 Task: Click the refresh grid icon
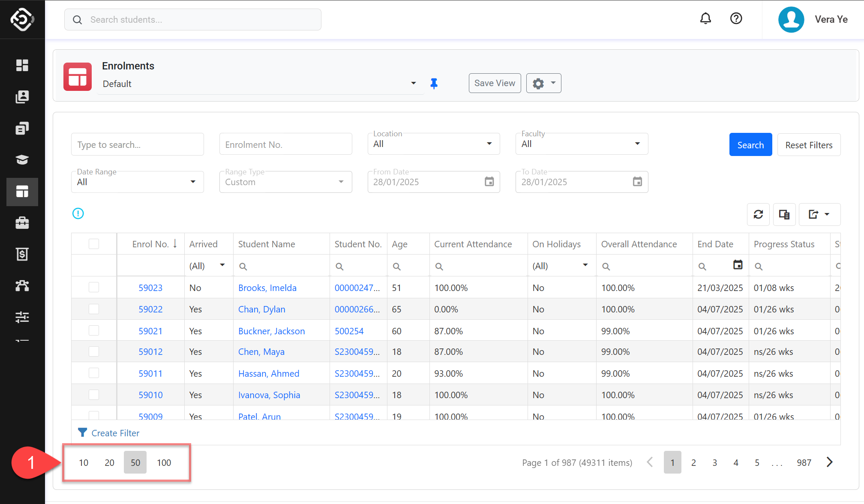[758, 214]
